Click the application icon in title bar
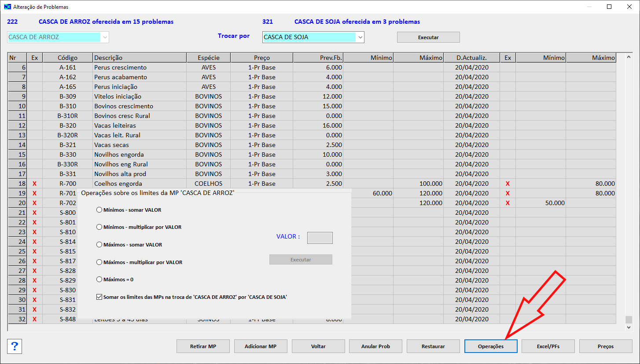This screenshot has height=364, width=640. 7,7
